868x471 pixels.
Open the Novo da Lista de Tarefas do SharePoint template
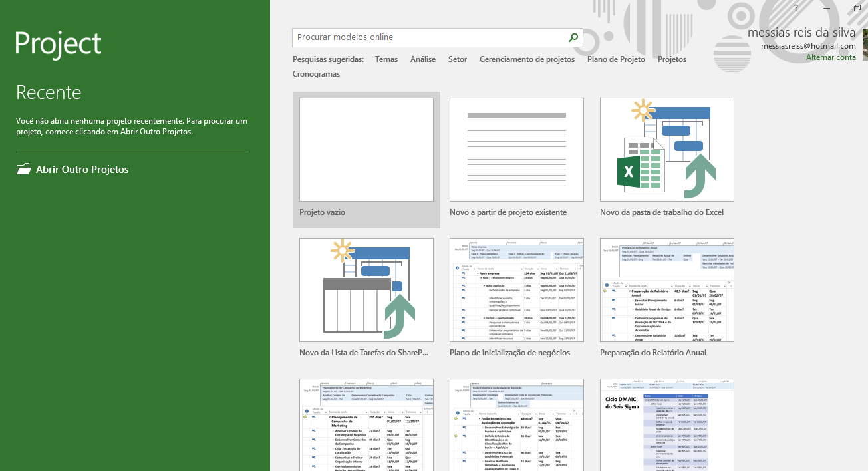(366, 289)
